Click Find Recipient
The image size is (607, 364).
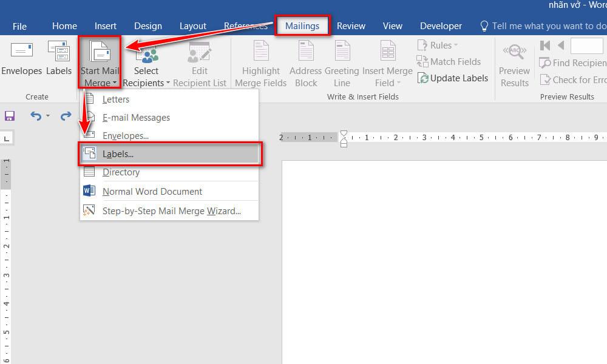[x=573, y=62]
